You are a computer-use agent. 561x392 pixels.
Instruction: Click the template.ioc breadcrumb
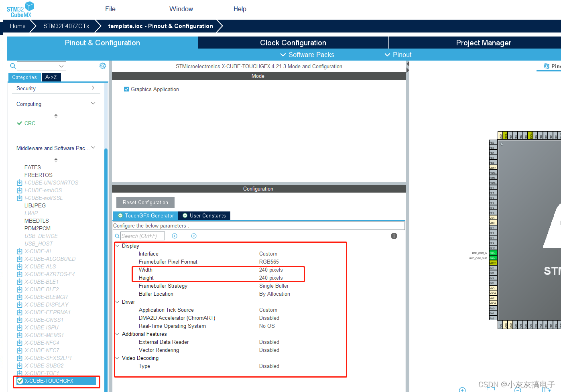pyautogui.click(x=161, y=26)
